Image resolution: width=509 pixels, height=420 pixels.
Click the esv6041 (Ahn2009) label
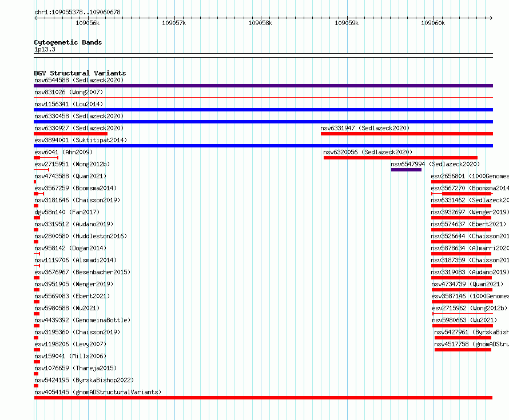pos(63,152)
